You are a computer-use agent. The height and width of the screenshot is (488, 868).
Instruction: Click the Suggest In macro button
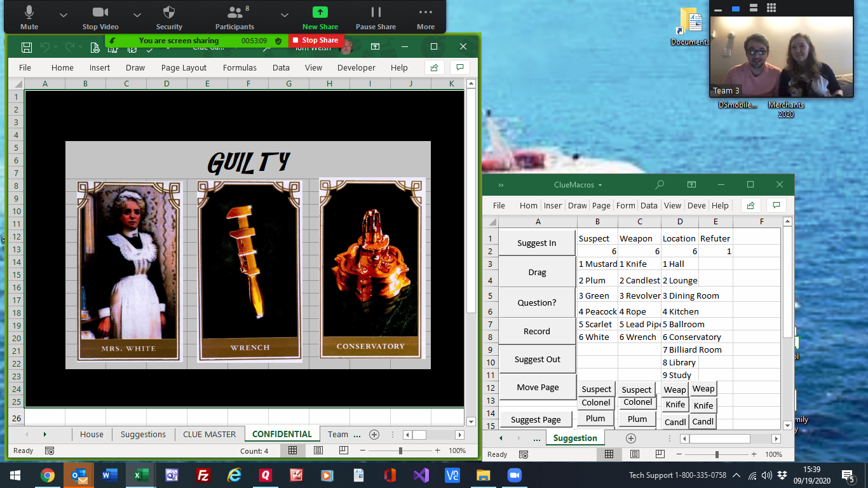537,243
